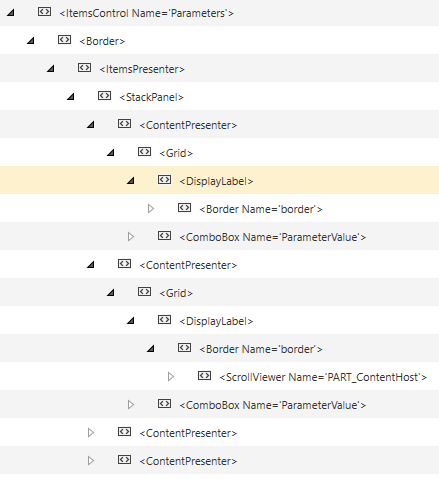Click the element icon beside StackPanel

104,96
